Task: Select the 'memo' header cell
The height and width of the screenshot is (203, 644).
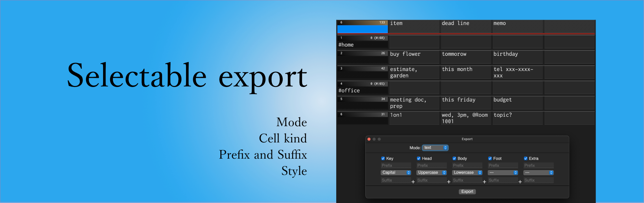Action: (x=518, y=26)
